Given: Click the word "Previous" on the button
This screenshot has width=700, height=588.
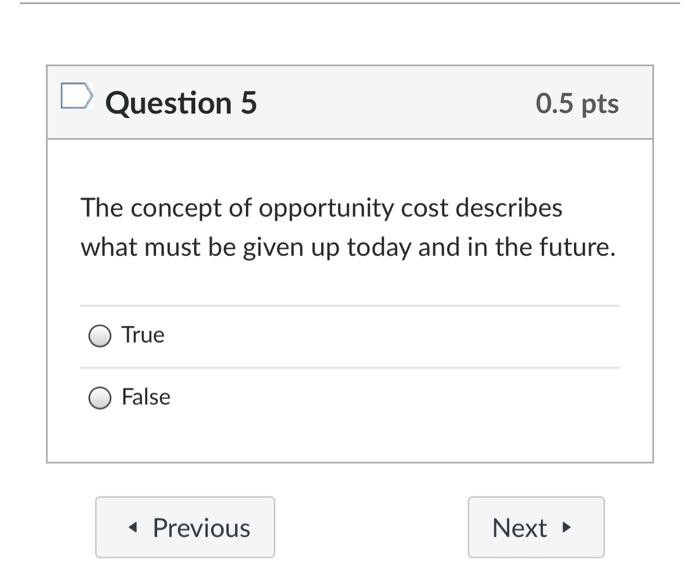Looking at the screenshot, I should click(201, 528).
